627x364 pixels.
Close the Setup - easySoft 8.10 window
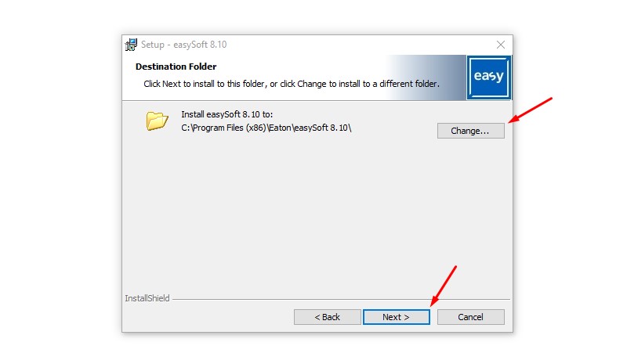pos(501,45)
